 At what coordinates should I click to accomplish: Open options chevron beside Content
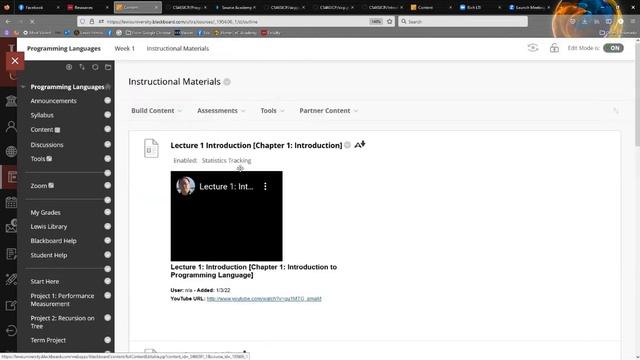pyautogui.click(x=107, y=129)
